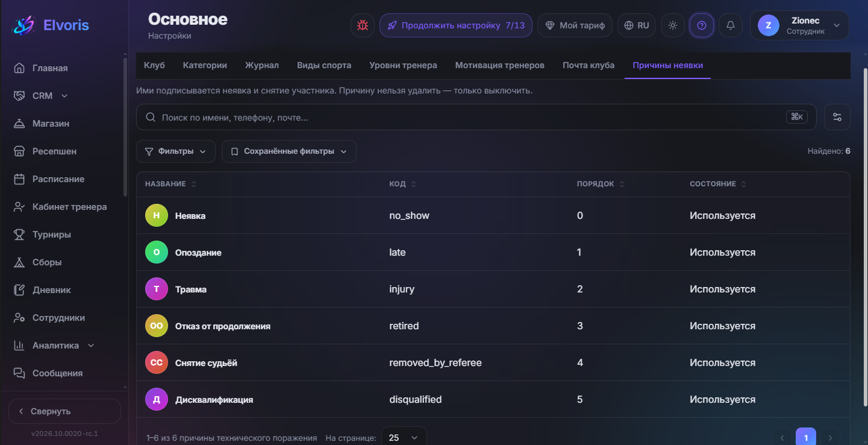Viewport: 868px width, 445px height.
Task: Sort table by Порядок column
Action: coord(601,184)
